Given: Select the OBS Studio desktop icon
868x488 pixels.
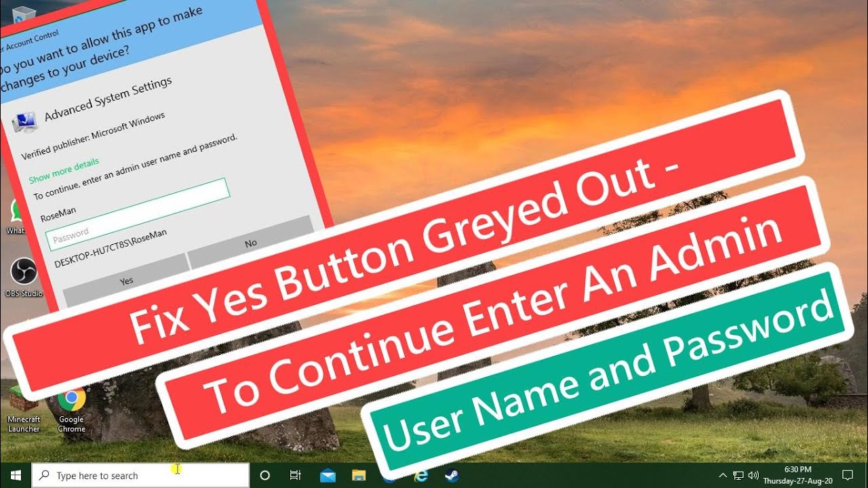Looking at the screenshot, I should click(25, 278).
